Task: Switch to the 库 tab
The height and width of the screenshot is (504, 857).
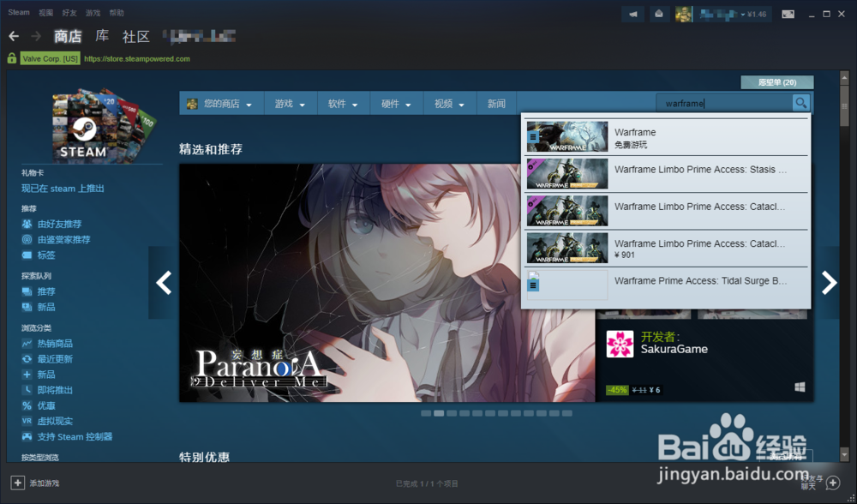Action: point(102,36)
